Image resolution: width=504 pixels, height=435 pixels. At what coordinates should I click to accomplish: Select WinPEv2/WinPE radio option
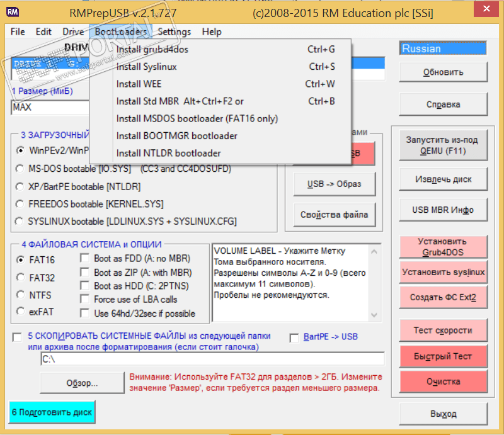21,150
